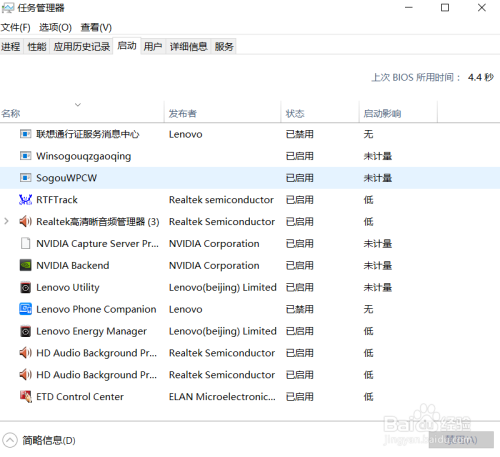Select the Realtek高清晰音频管理器 (3) item name
500x457 pixels.
tap(98, 222)
